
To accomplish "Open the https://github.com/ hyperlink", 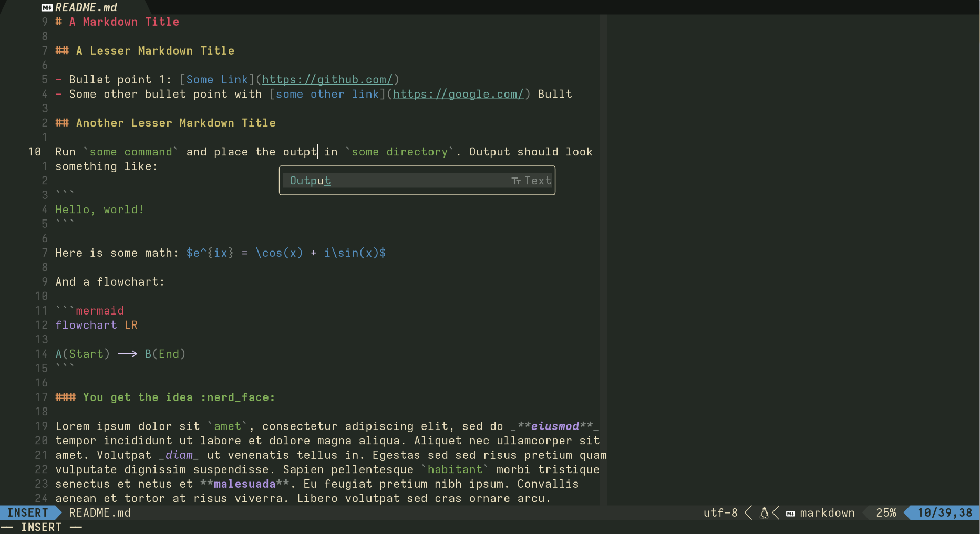I will click(x=327, y=79).
